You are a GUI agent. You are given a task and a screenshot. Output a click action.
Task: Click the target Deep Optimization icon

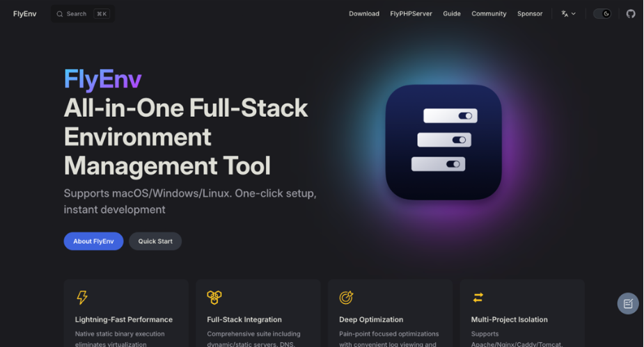coord(346,298)
